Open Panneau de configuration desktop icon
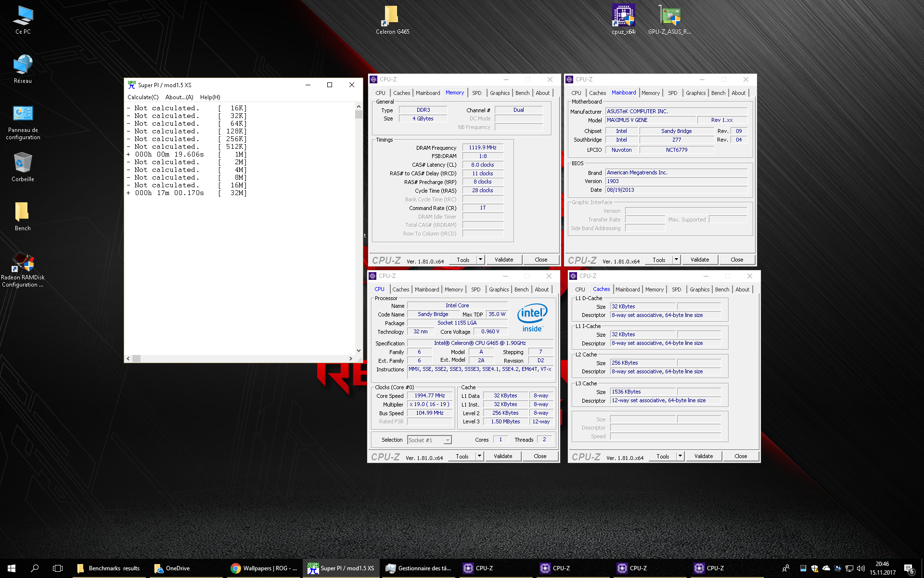Screen dimensions: 924x578 23,123
